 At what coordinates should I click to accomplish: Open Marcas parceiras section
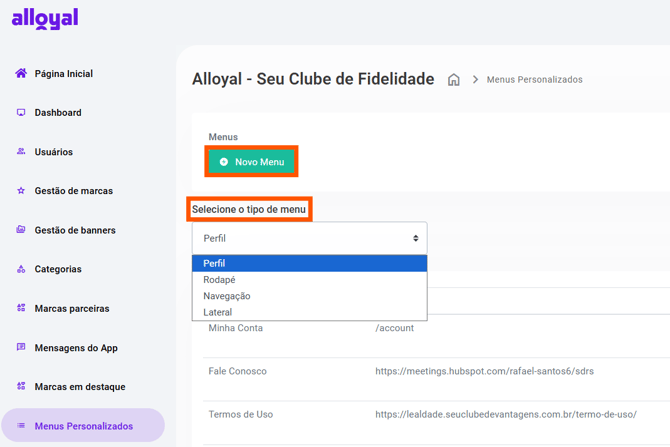pyautogui.click(x=72, y=309)
